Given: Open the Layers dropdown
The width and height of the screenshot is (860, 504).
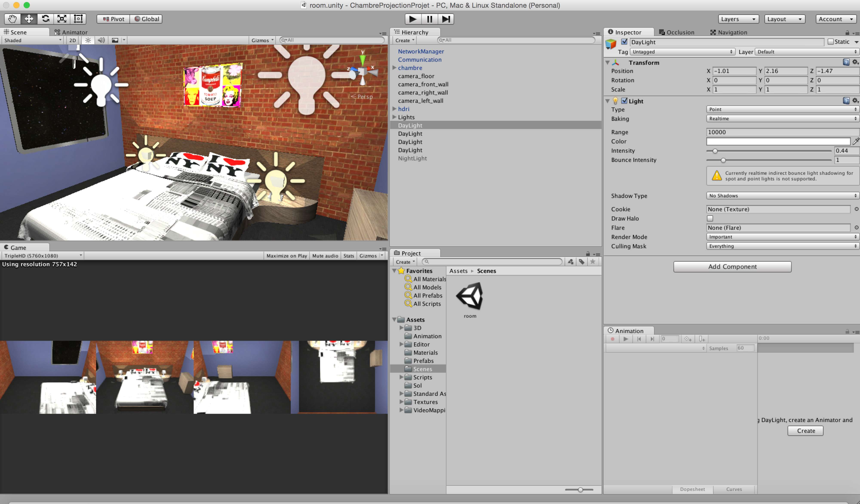Looking at the screenshot, I should (x=738, y=19).
